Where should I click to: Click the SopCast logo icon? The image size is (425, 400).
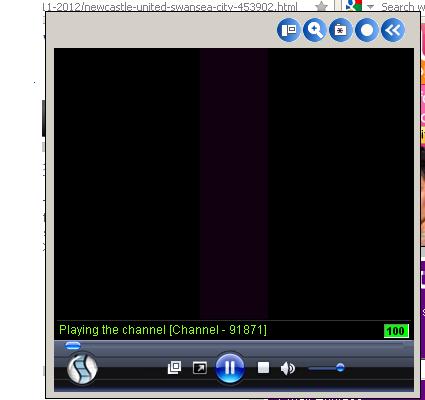point(82,369)
